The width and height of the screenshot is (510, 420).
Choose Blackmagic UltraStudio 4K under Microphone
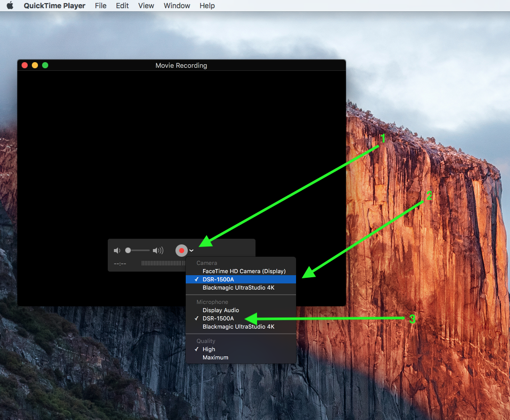(238, 327)
